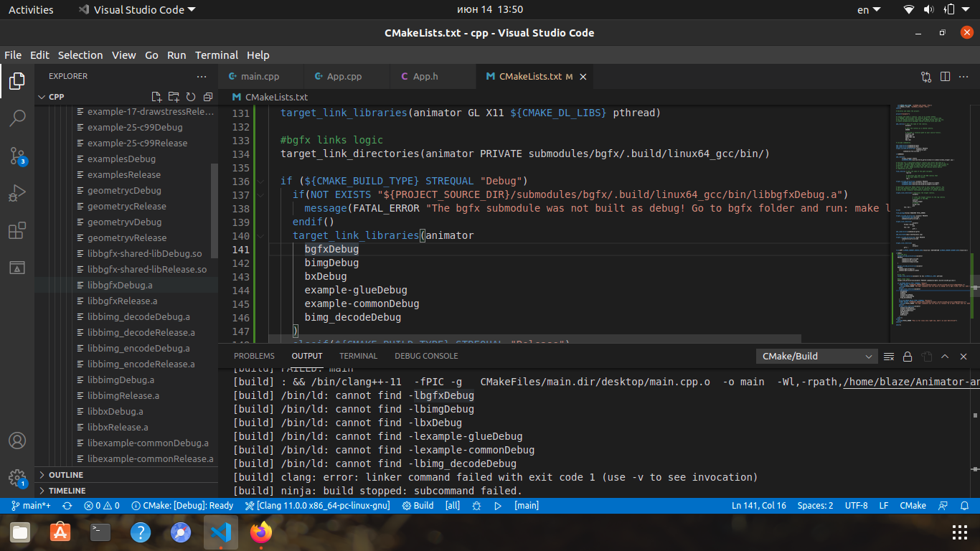Open the Terminal menu
The height and width of the screenshot is (551, 980).
click(217, 55)
